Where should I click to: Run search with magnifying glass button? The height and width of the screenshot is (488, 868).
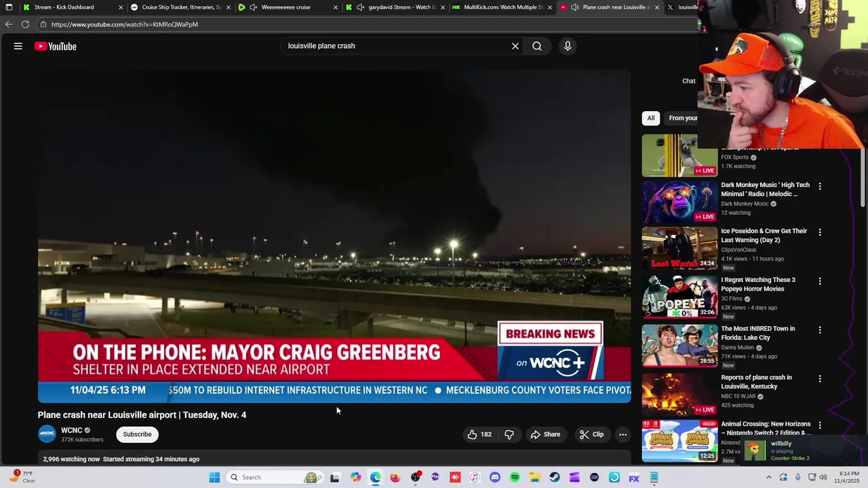pyautogui.click(x=537, y=46)
